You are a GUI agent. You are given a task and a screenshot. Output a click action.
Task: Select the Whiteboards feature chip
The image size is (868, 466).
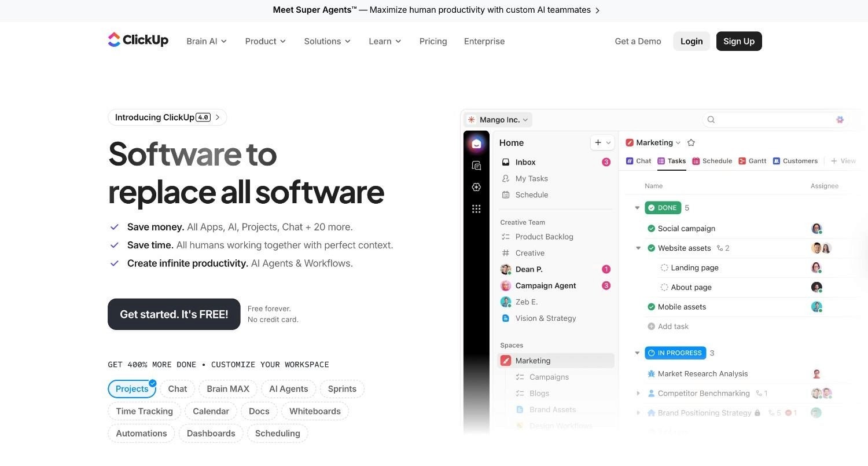tap(315, 412)
